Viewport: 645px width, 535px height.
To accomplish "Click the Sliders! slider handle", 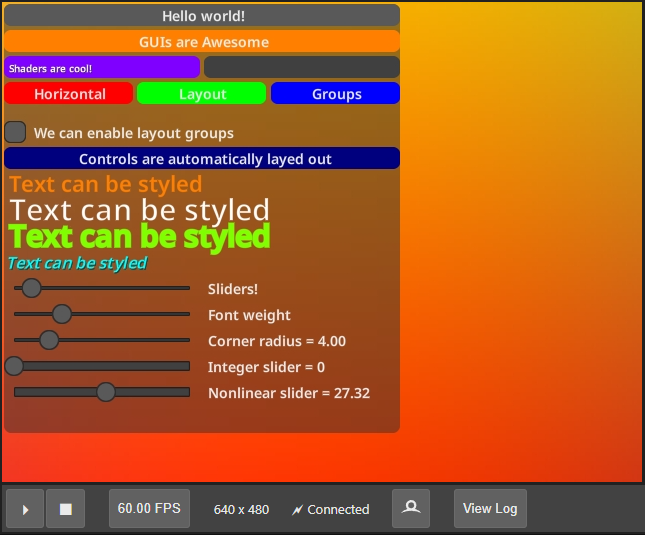I will (31, 288).
